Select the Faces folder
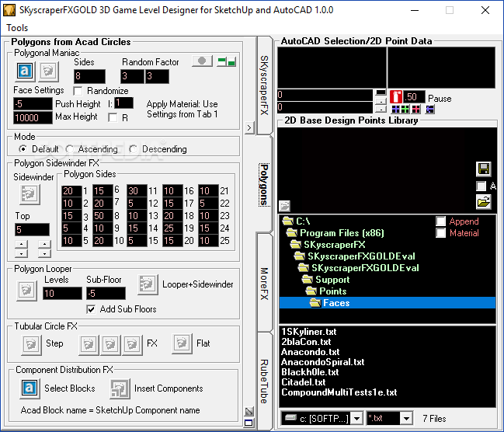This screenshot has height=432, width=504. 388,303
